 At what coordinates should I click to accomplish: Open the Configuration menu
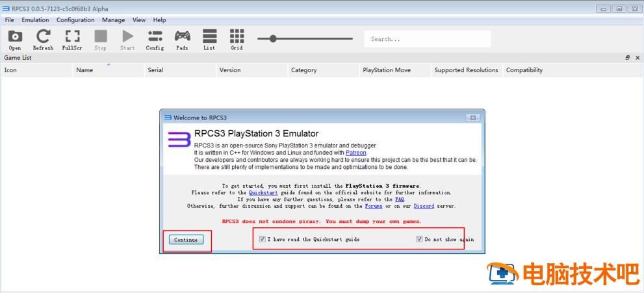pos(75,19)
